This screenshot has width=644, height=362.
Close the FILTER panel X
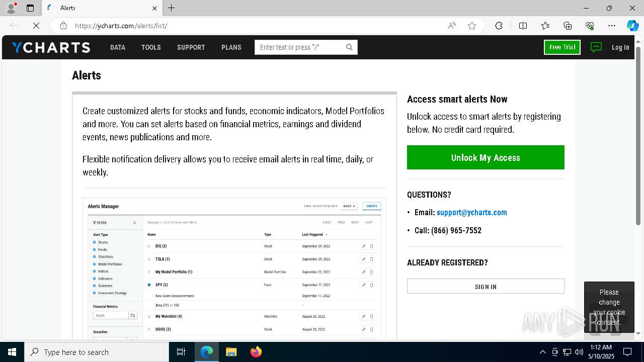[134, 223]
